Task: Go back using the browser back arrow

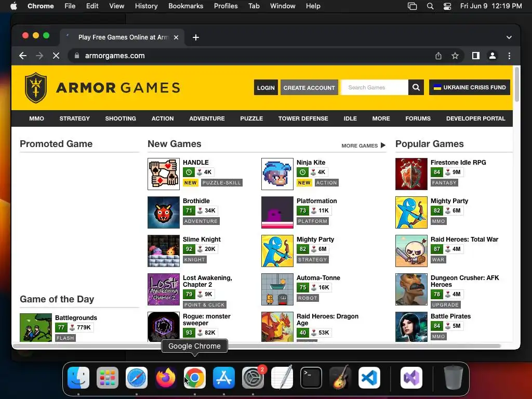Action: pyautogui.click(x=23, y=56)
